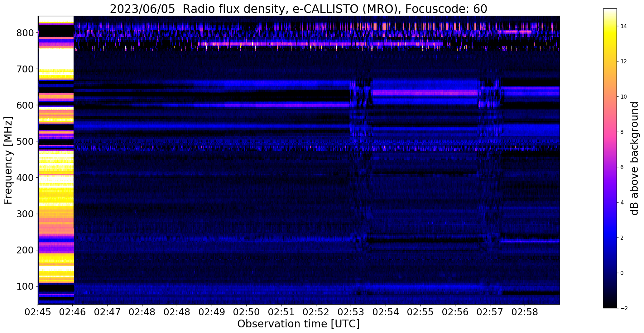Click the 02:53 time tick label

(351, 312)
